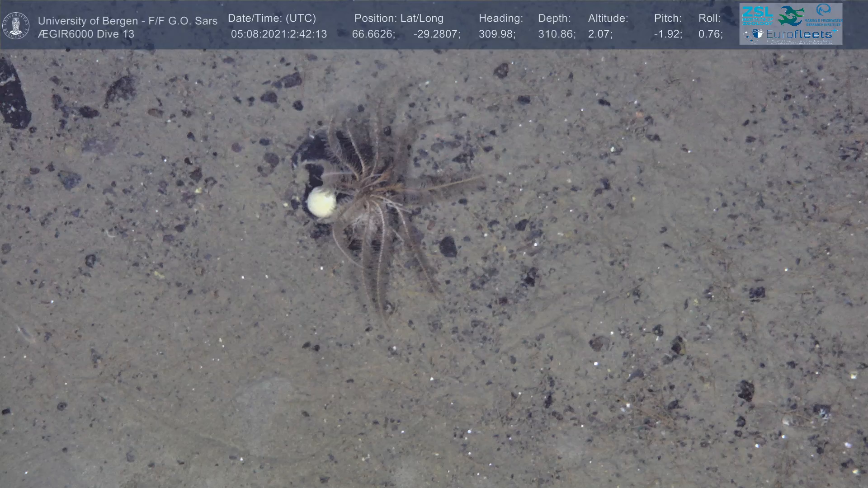Click the longitude value -29.2807

point(437,34)
